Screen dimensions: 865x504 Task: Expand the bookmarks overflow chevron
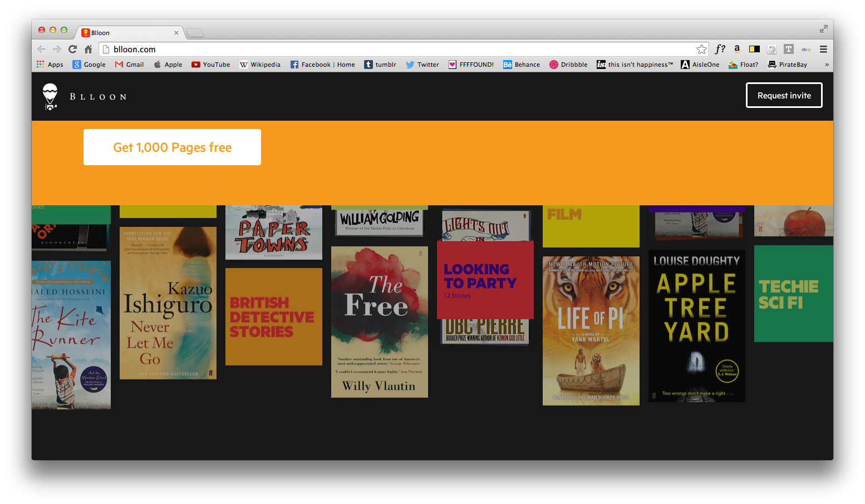(x=827, y=65)
